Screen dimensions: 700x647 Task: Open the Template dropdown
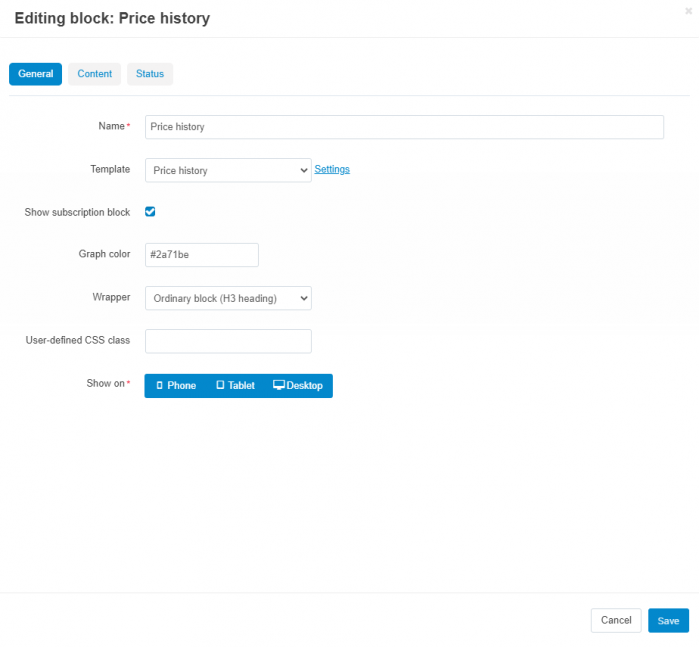tap(228, 170)
